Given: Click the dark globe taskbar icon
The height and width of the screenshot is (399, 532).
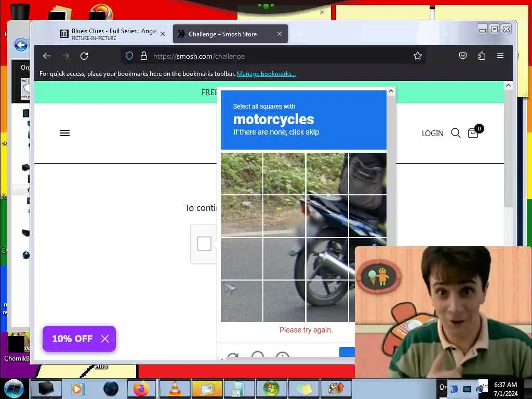Looking at the screenshot, I should tap(111, 389).
